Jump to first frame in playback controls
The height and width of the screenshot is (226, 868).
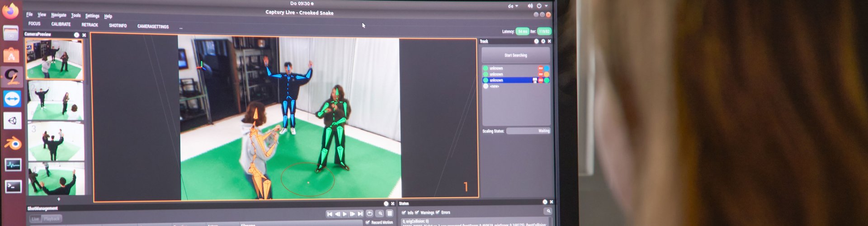point(330,214)
